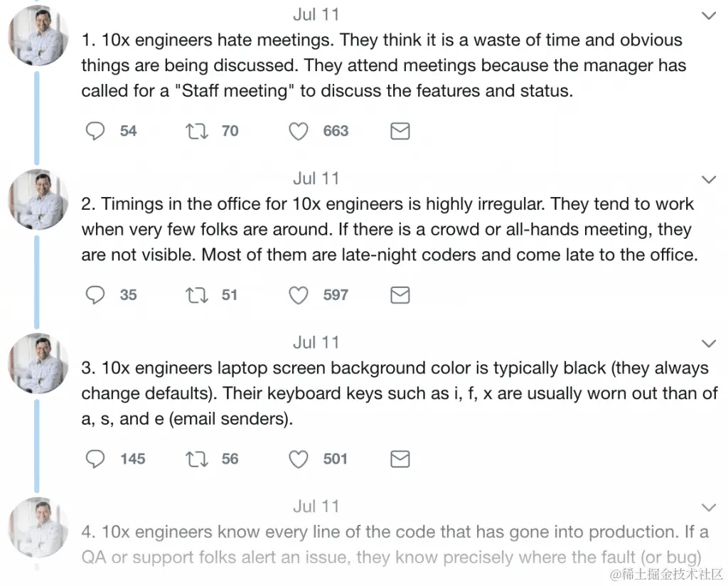Reply to the tweet about hating meetings
The height and width of the screenshot is (586, 728).
point(95,131)
